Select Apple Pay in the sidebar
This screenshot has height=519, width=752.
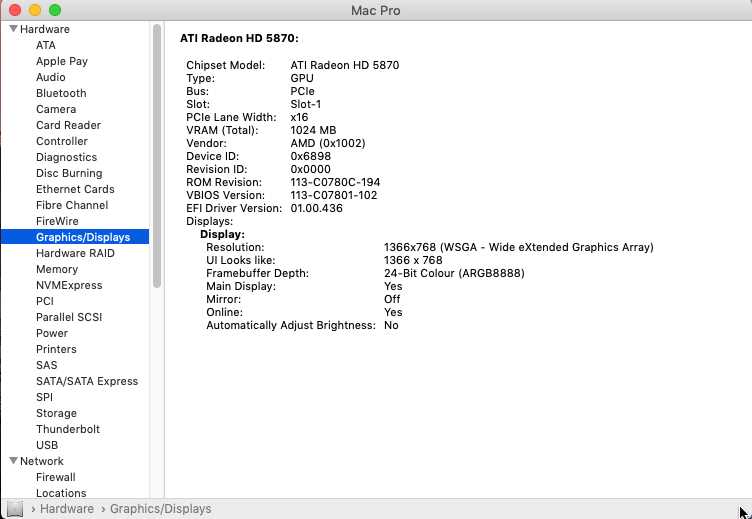pos(62,61)
